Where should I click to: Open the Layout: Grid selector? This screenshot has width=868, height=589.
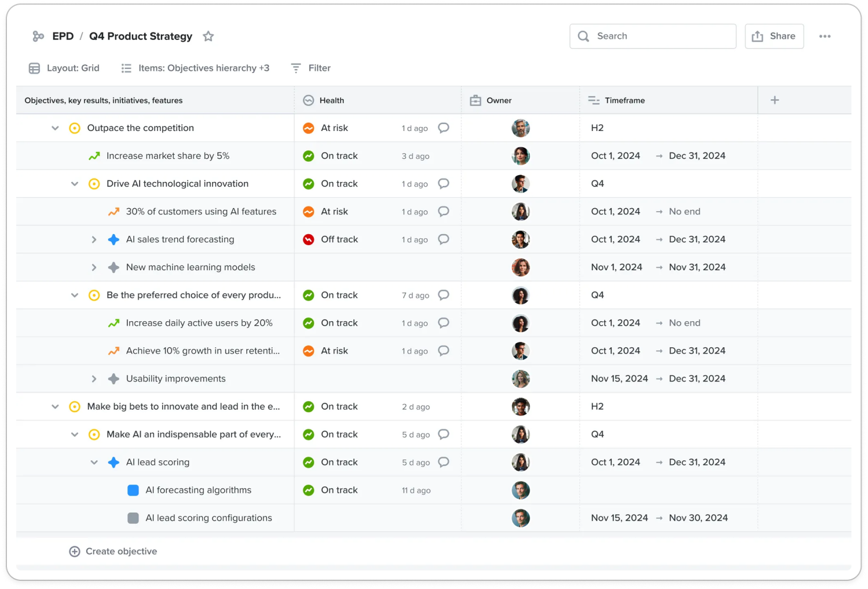point(64,68)
